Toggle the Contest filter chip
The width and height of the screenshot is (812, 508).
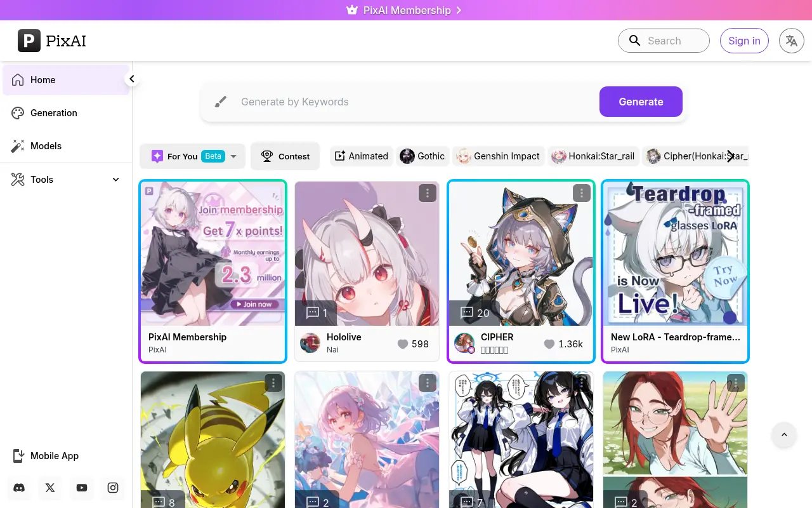[285, 156]
